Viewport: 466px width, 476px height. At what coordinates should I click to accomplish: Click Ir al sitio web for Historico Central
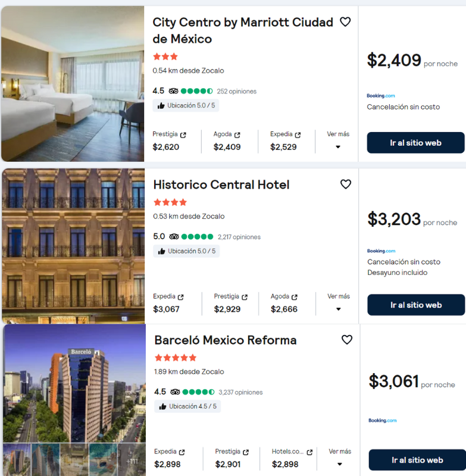coord(416,305)
